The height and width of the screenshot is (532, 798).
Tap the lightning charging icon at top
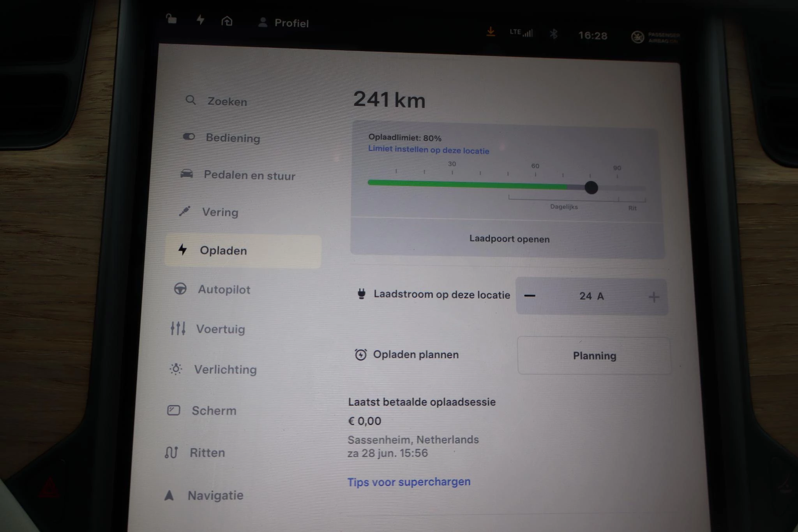(x=200, y=19)
